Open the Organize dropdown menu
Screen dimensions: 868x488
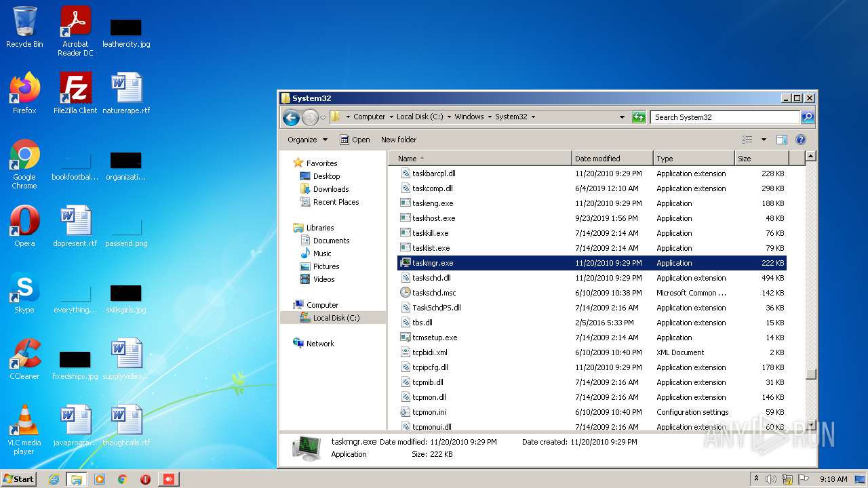click(307, 140)
